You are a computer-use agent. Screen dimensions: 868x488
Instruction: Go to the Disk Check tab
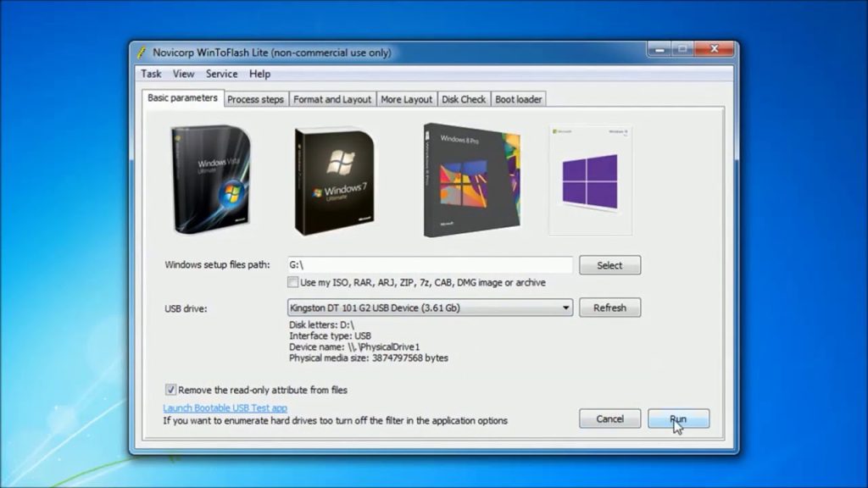click(x=464, y=99)
